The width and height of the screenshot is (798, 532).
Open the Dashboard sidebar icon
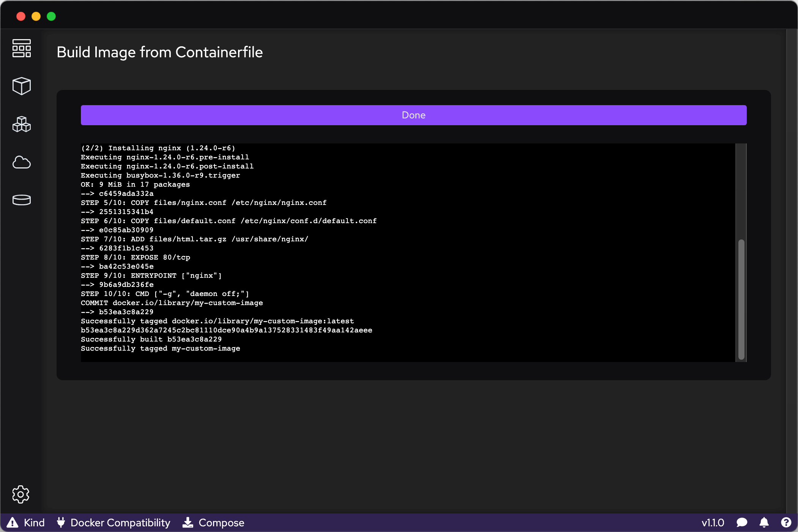pyautogui.click(x=22, y=48)
